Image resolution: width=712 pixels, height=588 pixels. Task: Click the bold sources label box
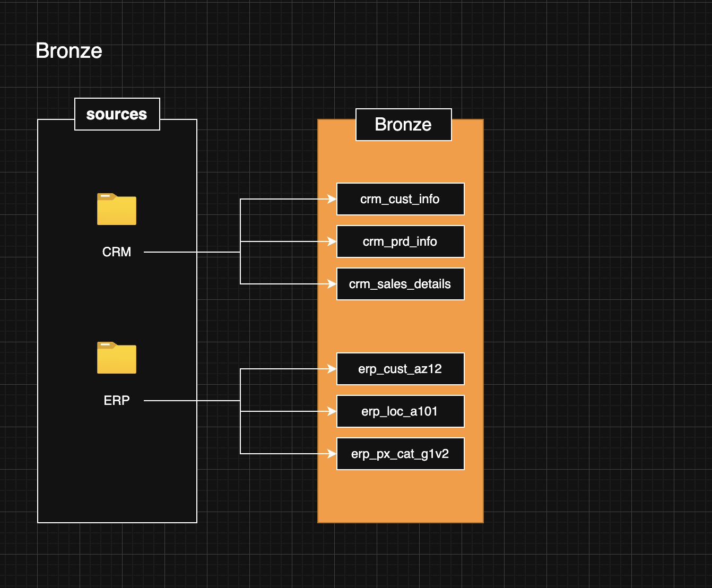(x=117, y=114)
